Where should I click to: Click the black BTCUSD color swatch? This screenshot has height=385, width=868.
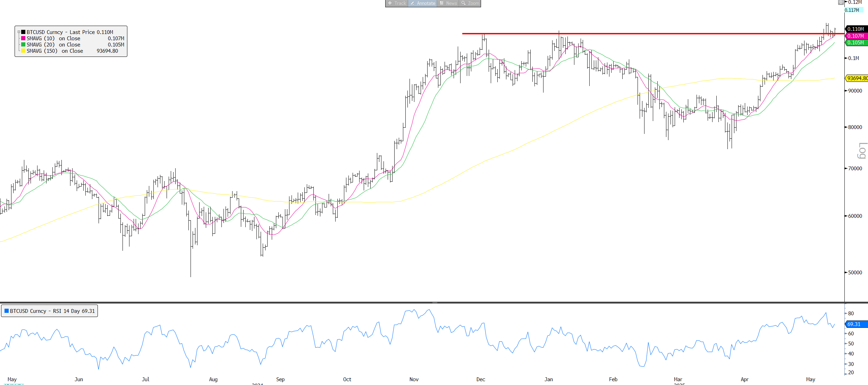click(23, 32)
